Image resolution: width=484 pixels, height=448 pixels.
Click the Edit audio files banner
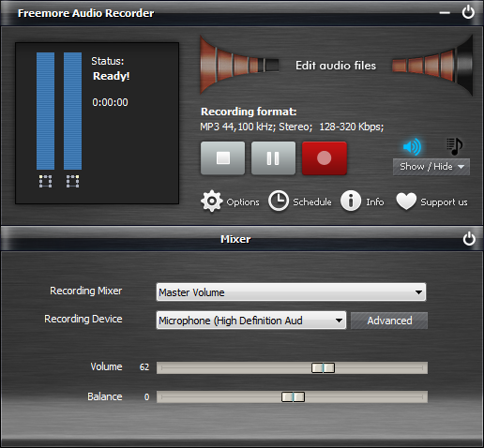pos(336,66)
